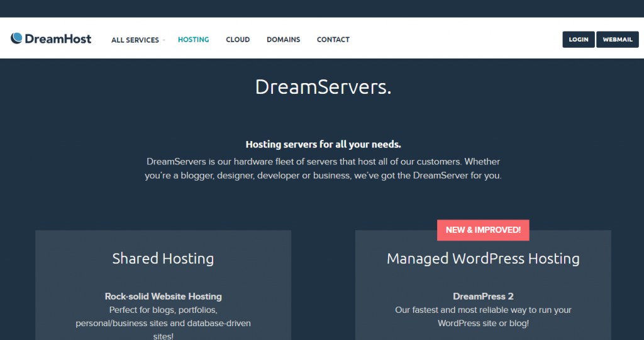Open the All Services menu
Screen dimensions: 644x340
coord(135,40)
